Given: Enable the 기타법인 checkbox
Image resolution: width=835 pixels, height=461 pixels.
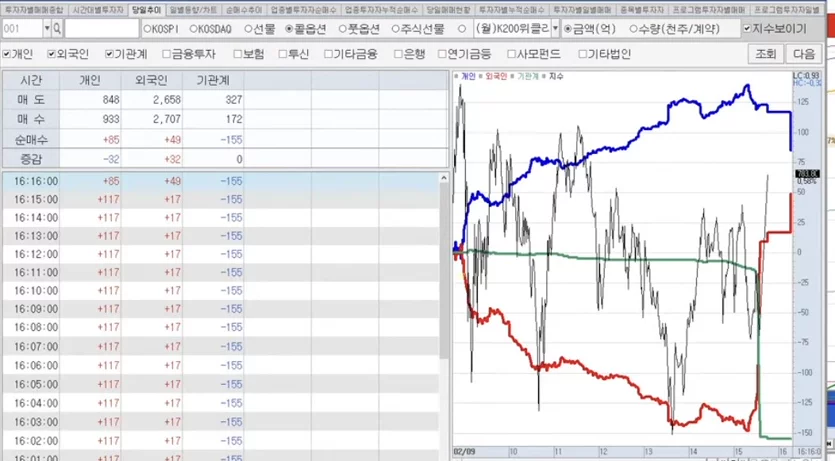Looking at the screenshot, I should coord(583,54).
